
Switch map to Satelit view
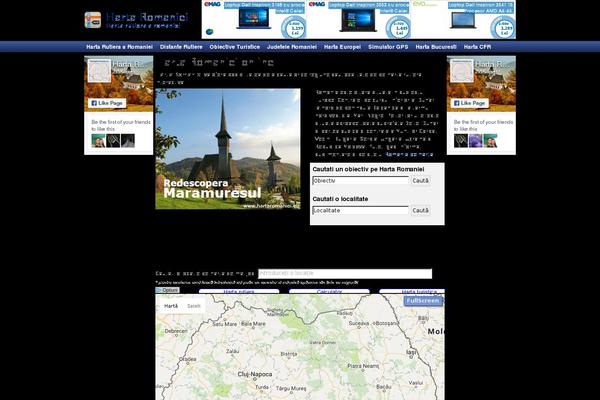tap(194, 306)
